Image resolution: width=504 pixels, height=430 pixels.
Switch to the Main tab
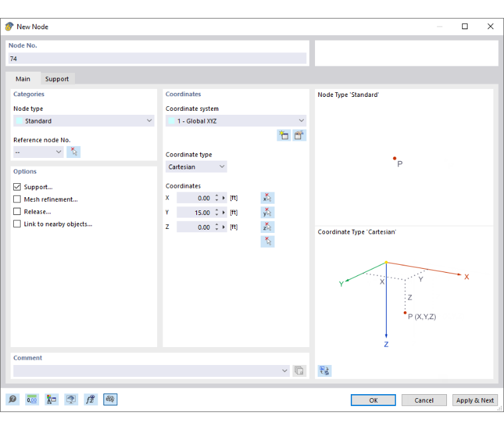tap(23, 79)
